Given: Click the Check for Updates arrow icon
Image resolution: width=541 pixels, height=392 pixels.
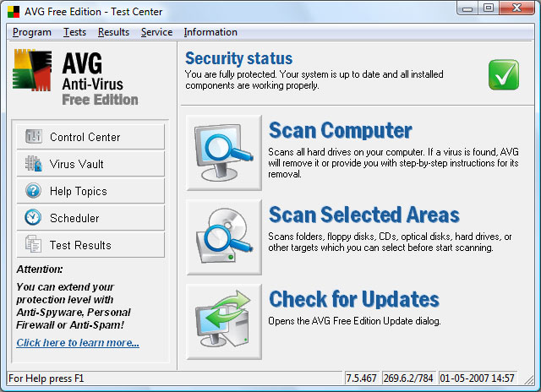Looking at the screenshot, I should point(224,321).
